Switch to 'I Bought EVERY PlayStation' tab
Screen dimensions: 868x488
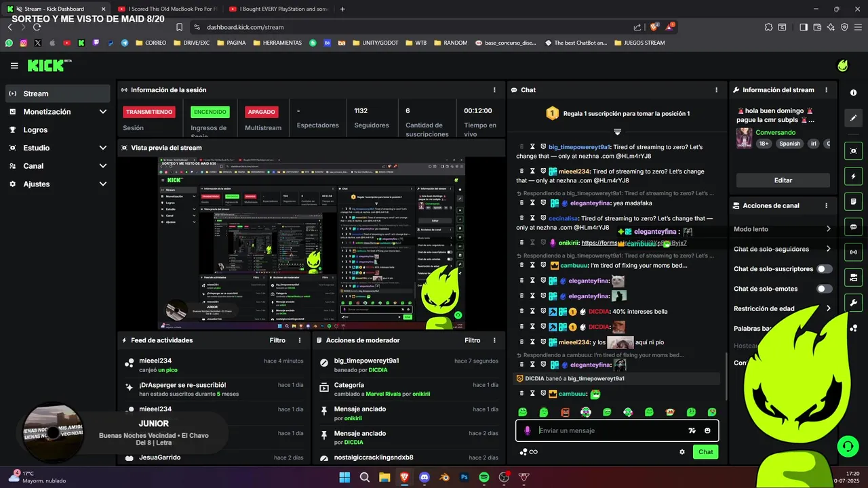click(279, 9)
